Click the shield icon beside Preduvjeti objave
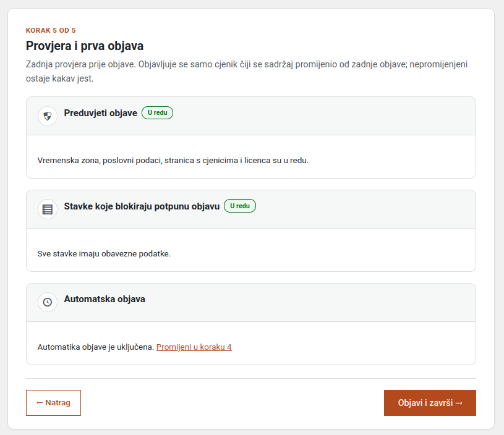This screenshot has width=504, height=435. [48, 116]
